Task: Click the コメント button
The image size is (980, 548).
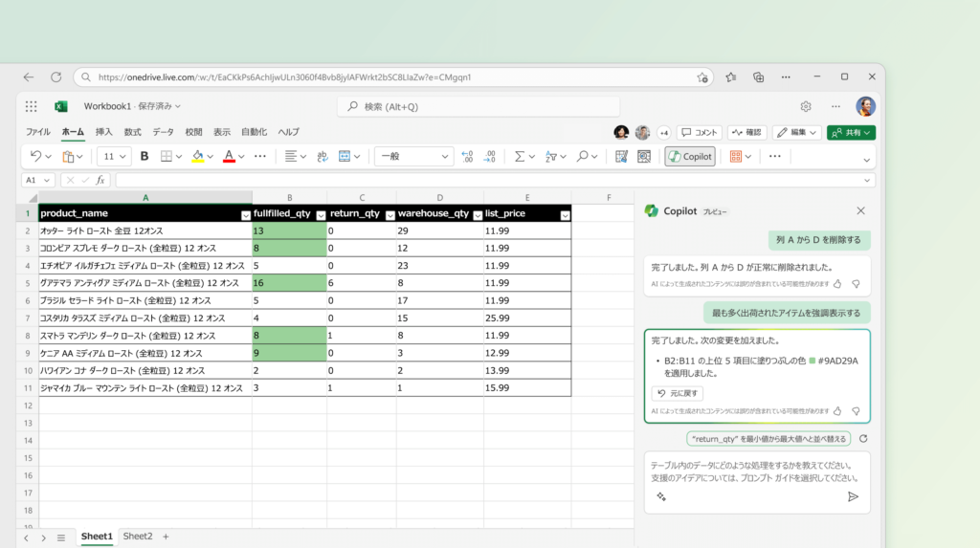Action: 700,133
